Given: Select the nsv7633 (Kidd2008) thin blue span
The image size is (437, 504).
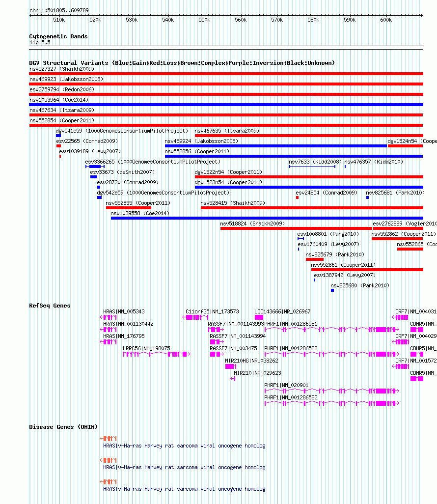Looking at the screenshot, I should coord(312,166).
